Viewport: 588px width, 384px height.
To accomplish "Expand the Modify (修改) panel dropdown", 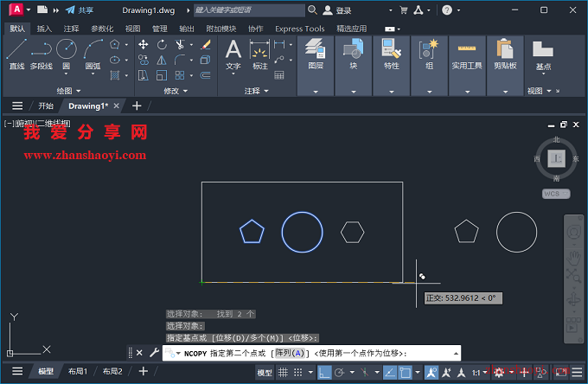I will point(176,91).
